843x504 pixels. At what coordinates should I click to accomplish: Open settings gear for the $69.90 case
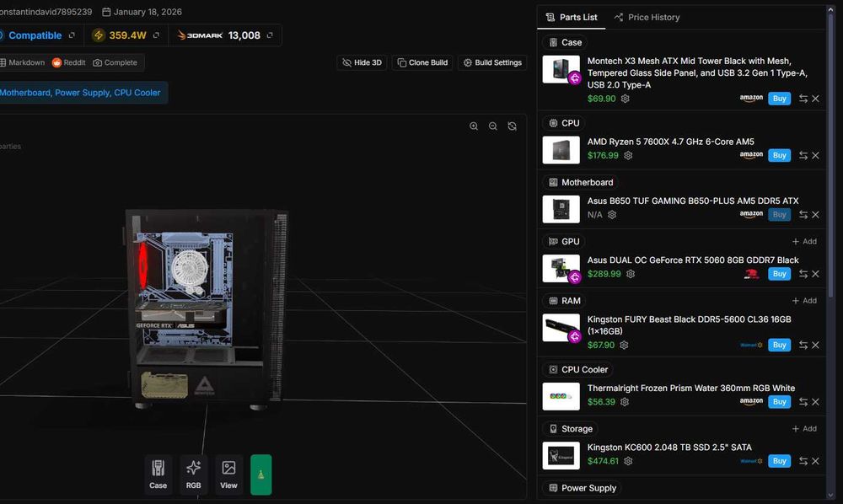(625, 99)
